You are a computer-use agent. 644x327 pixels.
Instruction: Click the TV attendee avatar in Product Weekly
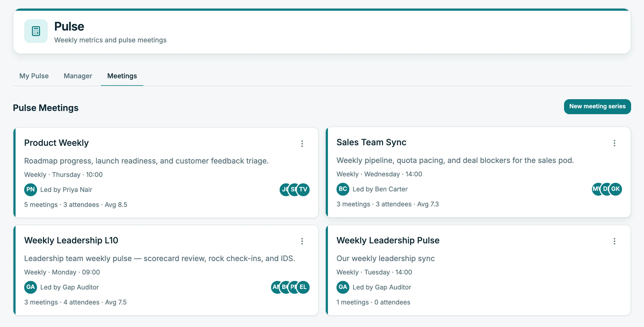(303, 190)
